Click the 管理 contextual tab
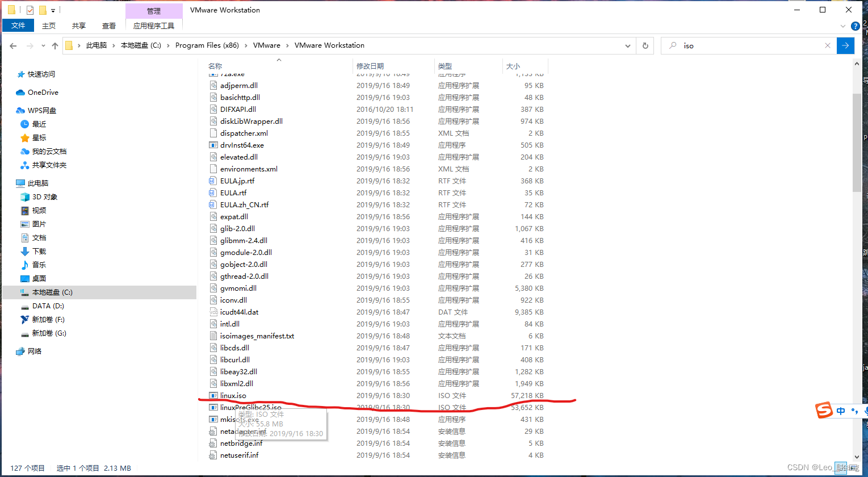The height and width of the screenshot is (477, 868). point(154,11)
